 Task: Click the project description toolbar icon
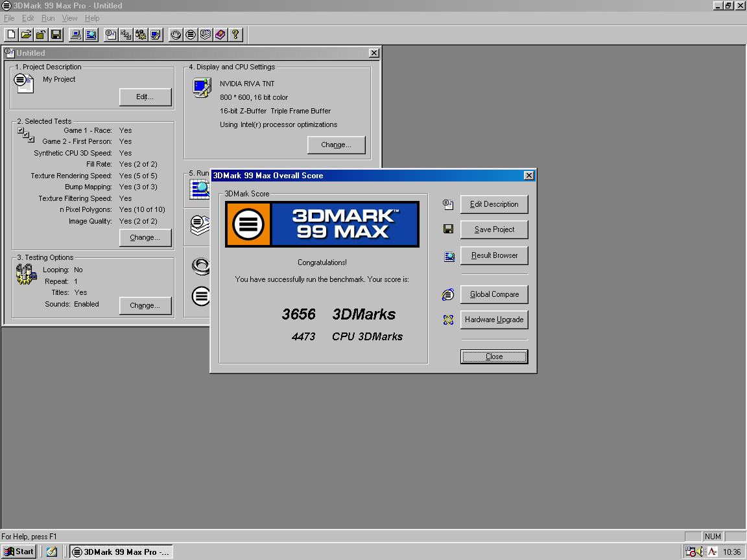click(111, 34)
